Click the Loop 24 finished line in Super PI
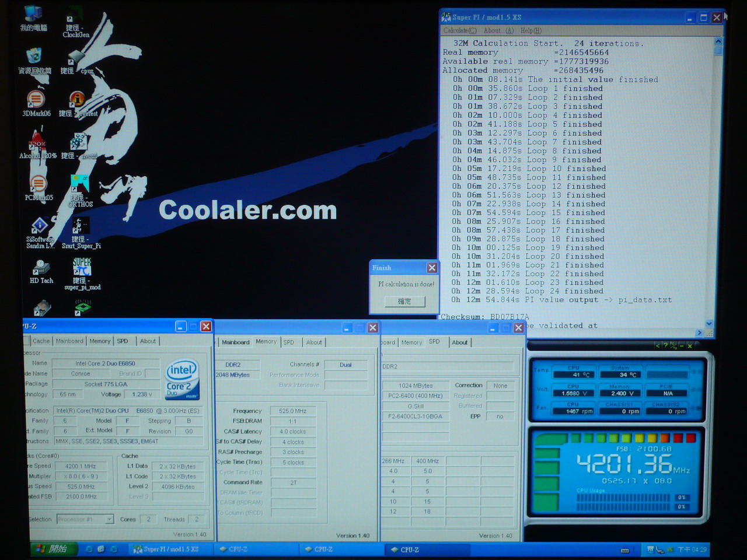This screenshot has width=747, height=560. 528,291
